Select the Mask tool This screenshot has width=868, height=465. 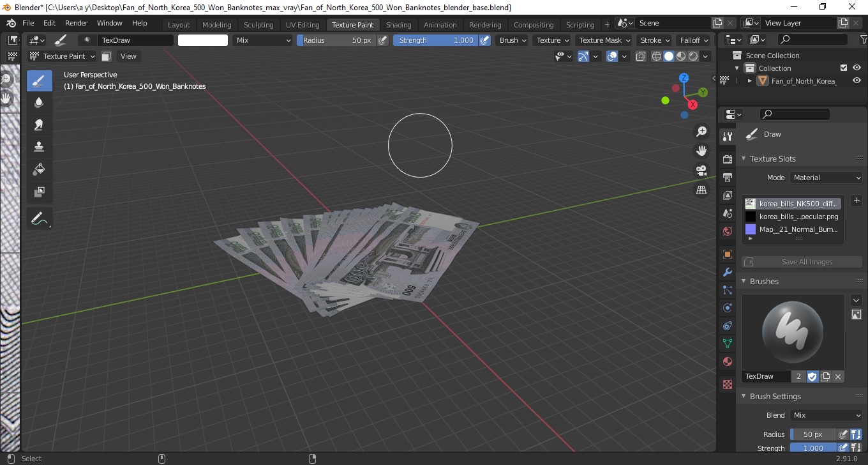(39, 191)
